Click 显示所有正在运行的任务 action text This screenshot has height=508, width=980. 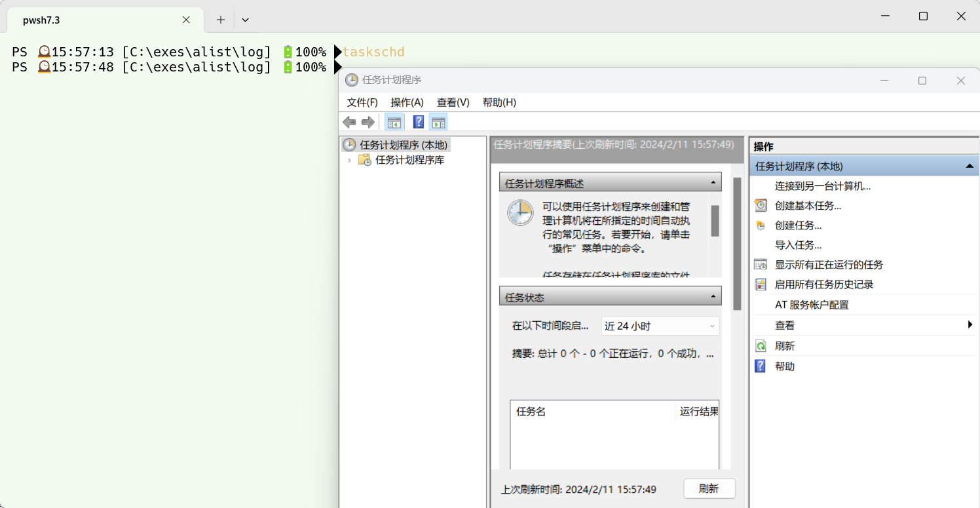point(829,265)
